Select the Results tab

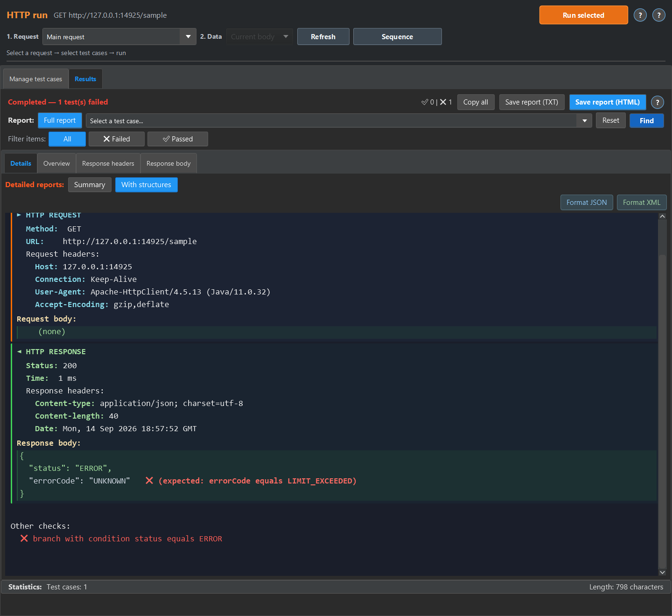click(x=85, y=79)
